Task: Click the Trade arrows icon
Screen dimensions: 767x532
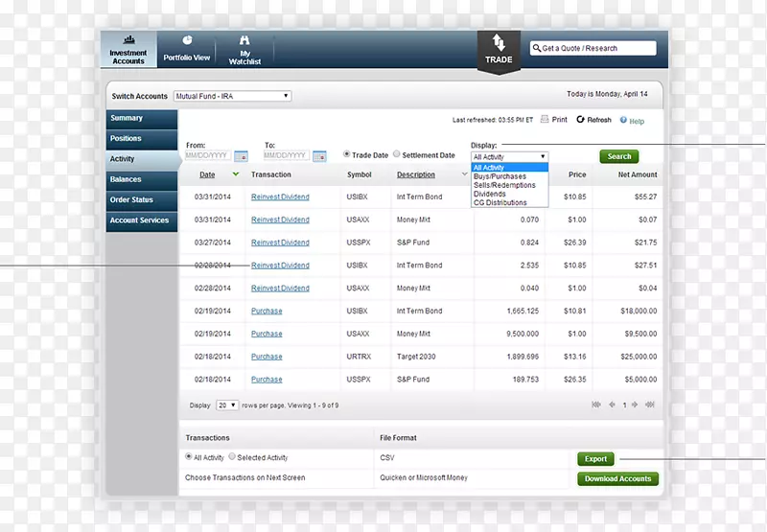Action: coord(499,43)
